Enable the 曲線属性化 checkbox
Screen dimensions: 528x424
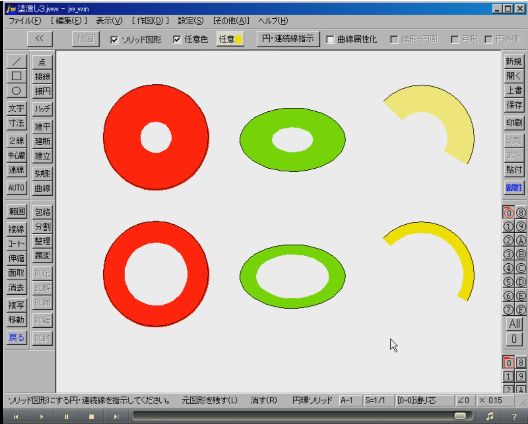pos(330,40)
